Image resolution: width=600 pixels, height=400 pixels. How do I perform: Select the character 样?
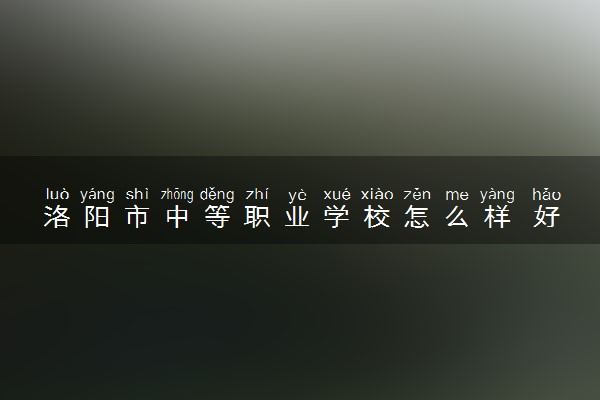[497, 217]
